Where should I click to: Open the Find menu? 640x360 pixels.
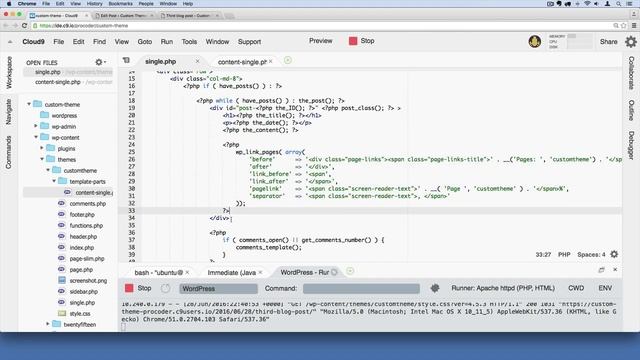click(99, 42)
